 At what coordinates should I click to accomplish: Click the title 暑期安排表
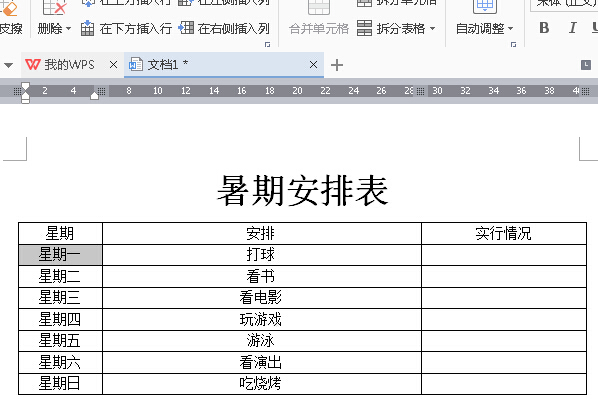coord(302,191)
